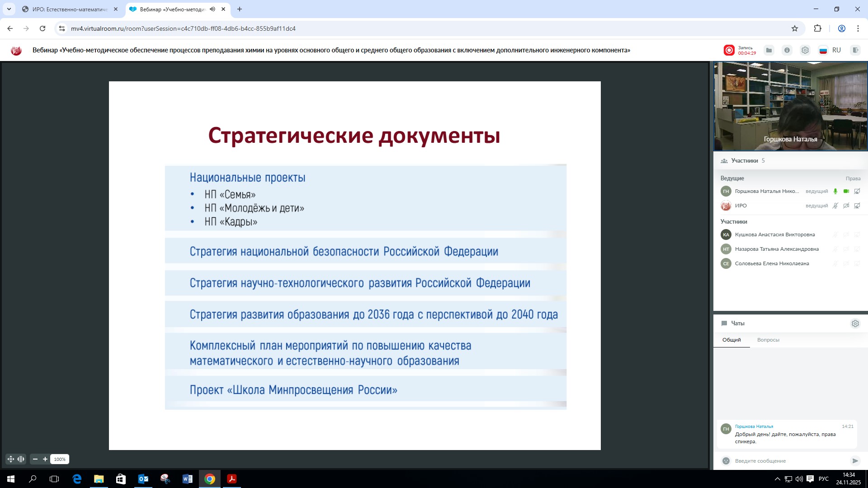Open chat settings gear menu
The width and height of the screenshot is (868, 488).
pyautogui.click(x=855, y=324)
